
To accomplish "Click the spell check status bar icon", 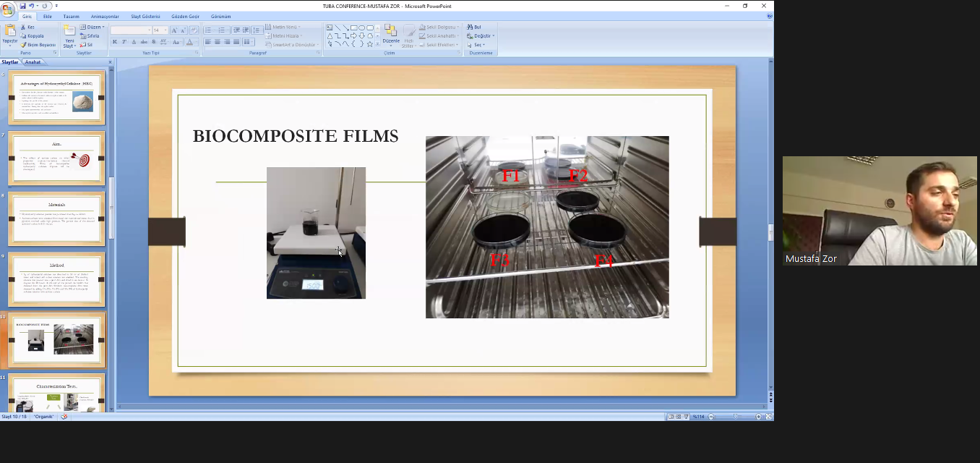I will click(64, 417).
